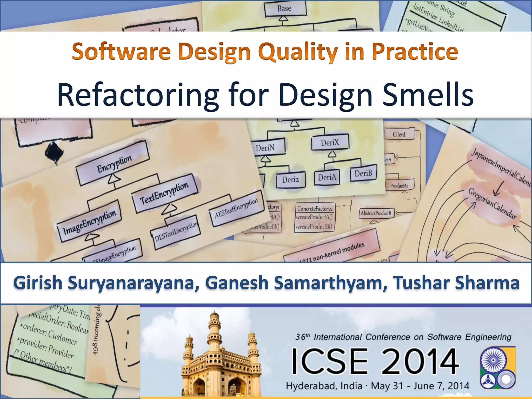Click the TextEncryption class box
The height and width of the screenshot is (399, 532).
[164, 194]
